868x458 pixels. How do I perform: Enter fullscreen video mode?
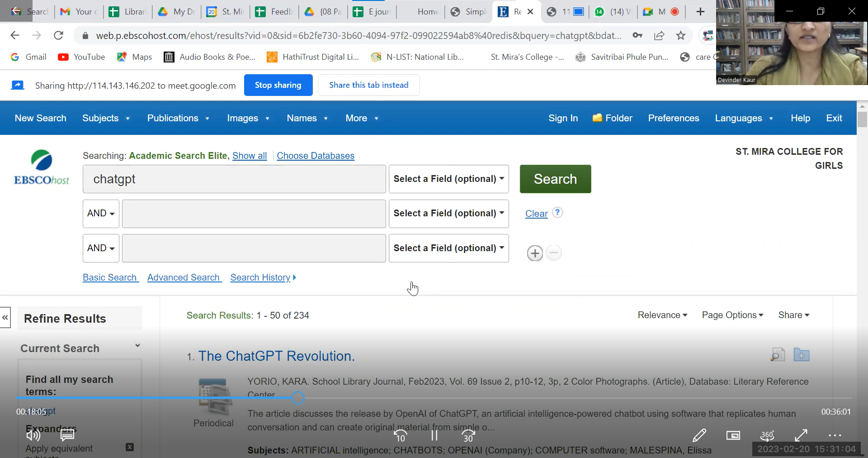coord(801,435)
